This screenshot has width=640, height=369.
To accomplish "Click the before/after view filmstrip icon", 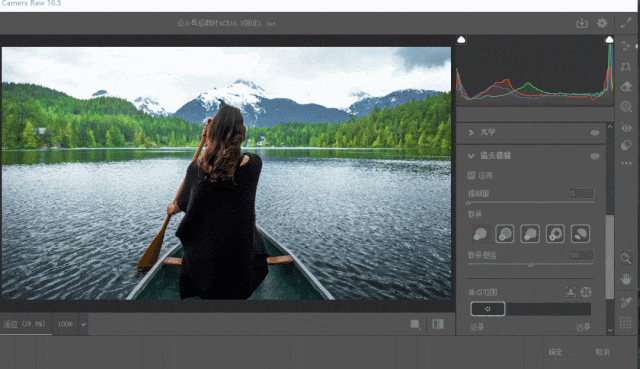I will (x=415, y=324).
